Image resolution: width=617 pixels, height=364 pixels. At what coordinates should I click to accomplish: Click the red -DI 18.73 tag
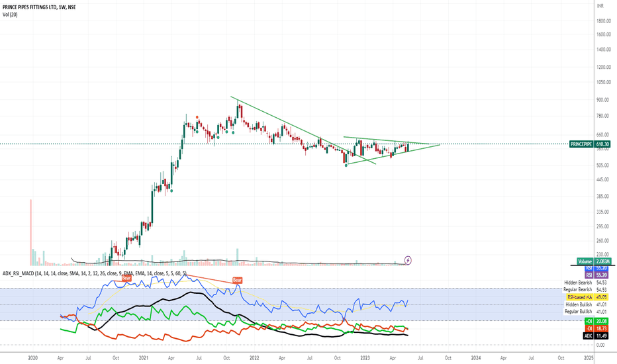pos(596,328)
